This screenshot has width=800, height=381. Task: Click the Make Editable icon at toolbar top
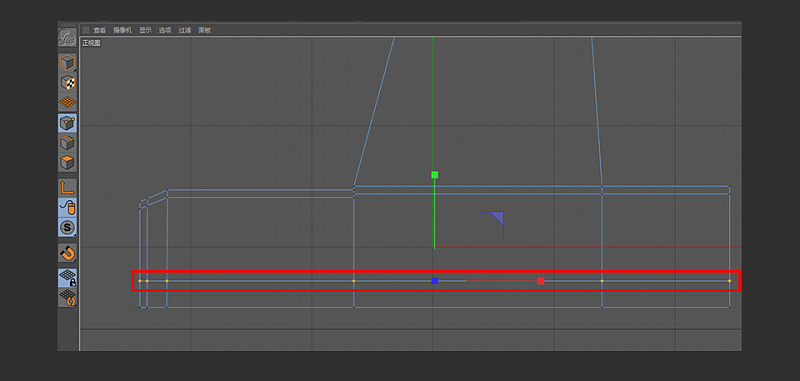[67, 37]
